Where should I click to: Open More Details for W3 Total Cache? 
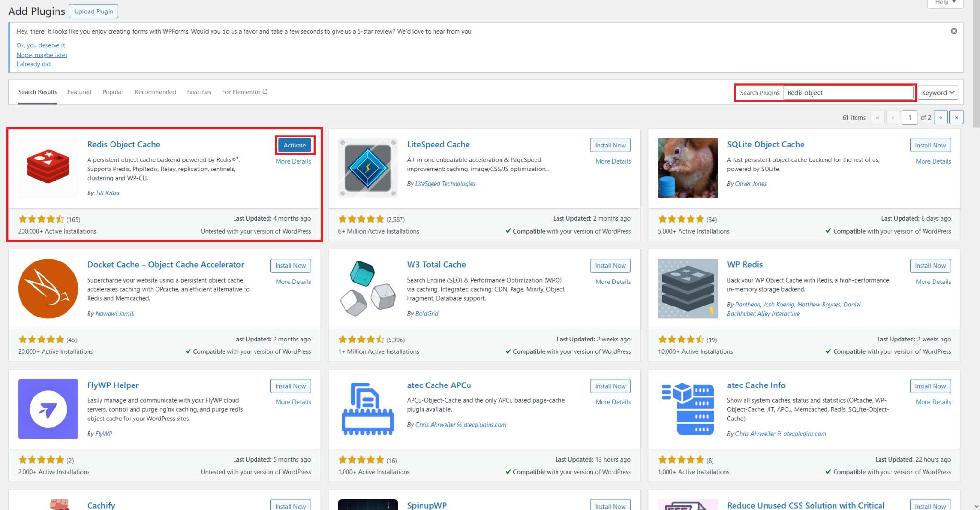[x=613, y=282]
